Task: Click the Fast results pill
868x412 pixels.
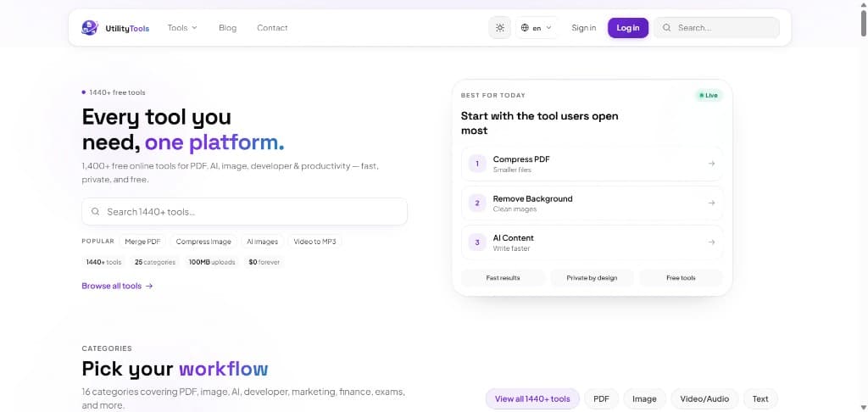Action: [x=503, y=278]
